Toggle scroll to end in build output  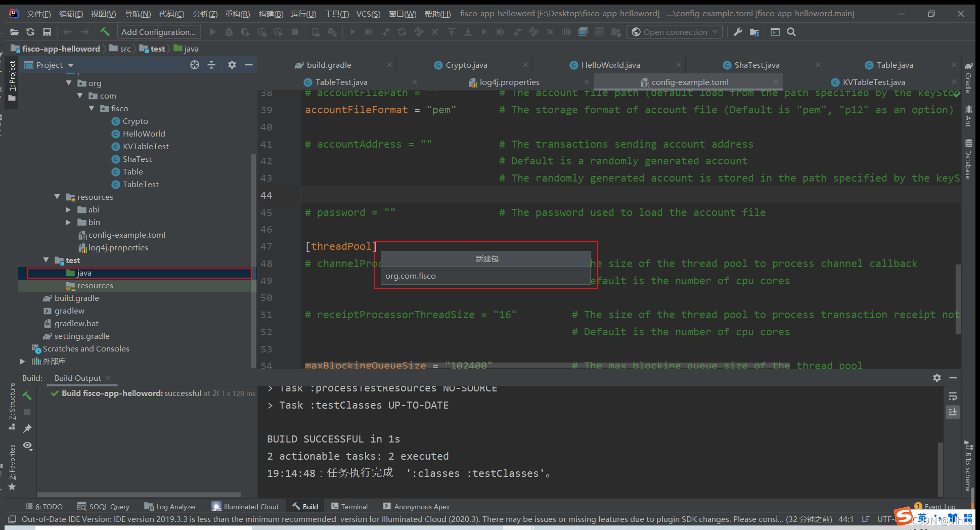[953, 412]
